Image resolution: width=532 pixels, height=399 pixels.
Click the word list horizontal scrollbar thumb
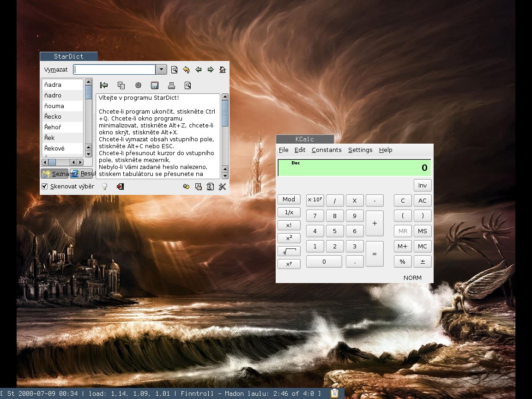coord(52,162)
